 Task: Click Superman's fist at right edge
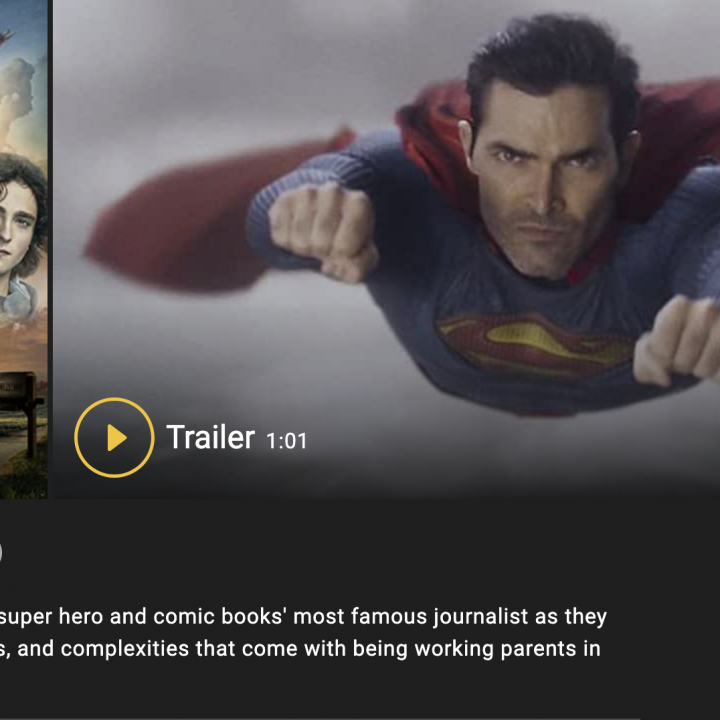point(677,340)
